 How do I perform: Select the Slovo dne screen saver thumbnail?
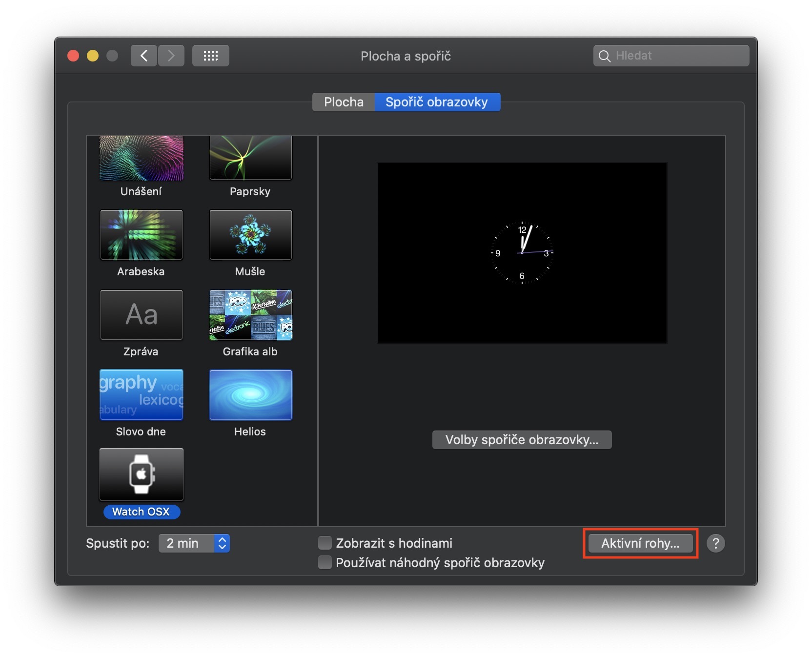(x=142, y=395)
